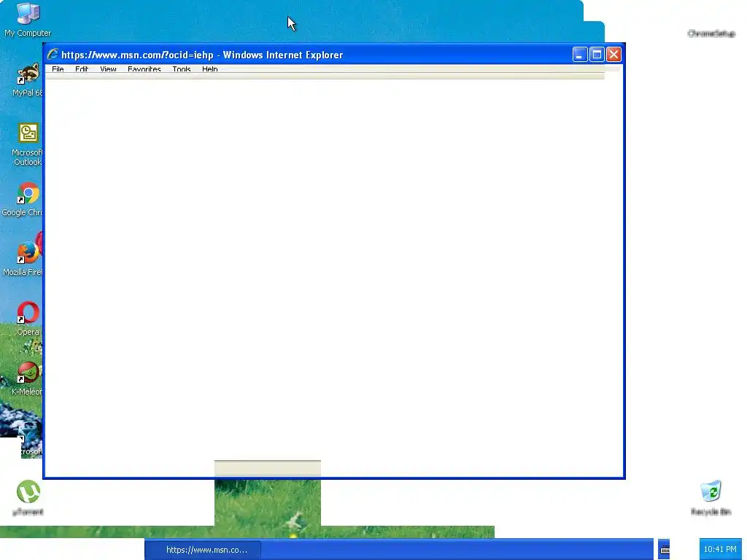
Task: Click the 10:41 PM taskbar clock
Action: 720,549
